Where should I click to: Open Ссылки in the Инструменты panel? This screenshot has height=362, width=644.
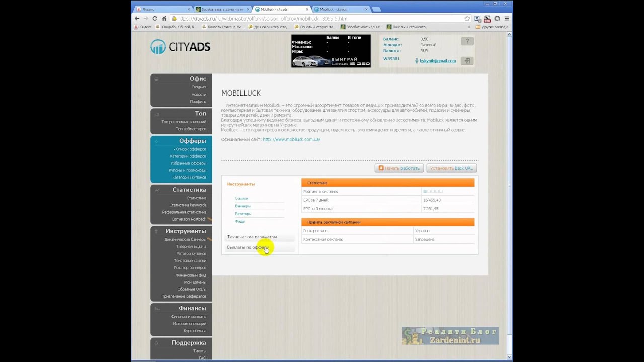tap(242, 198)
